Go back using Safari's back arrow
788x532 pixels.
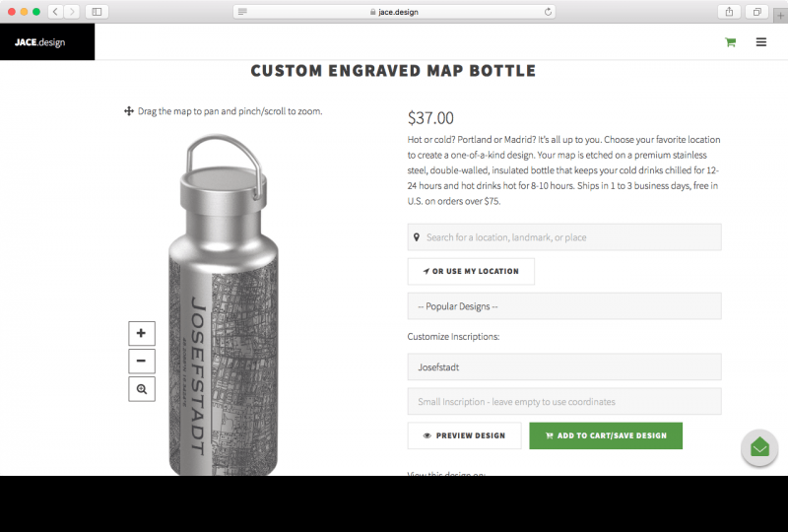(x=55, y=12)
